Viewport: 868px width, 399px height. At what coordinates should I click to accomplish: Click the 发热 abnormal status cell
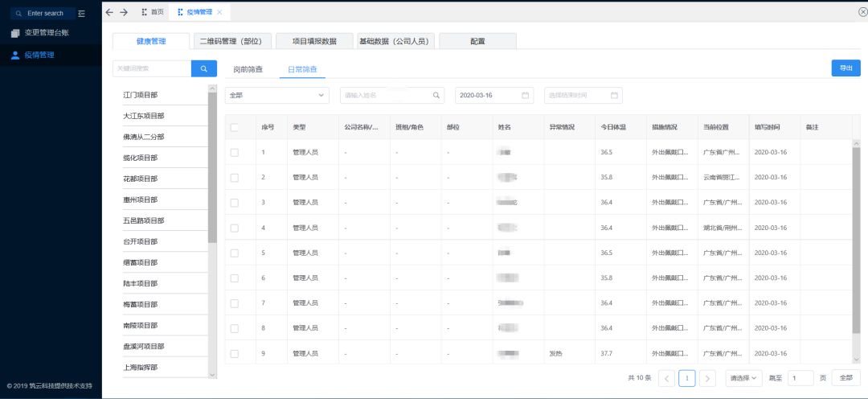pyautogui.click(x=570, y=354)
